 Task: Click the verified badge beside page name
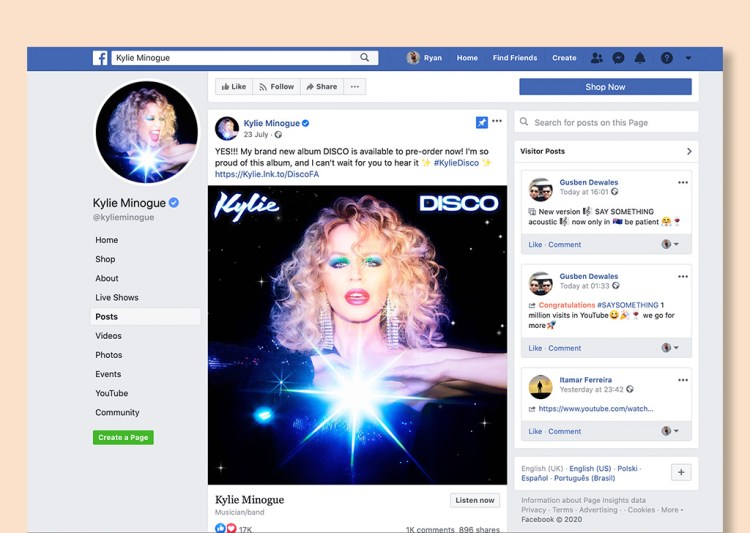(174, 203)
